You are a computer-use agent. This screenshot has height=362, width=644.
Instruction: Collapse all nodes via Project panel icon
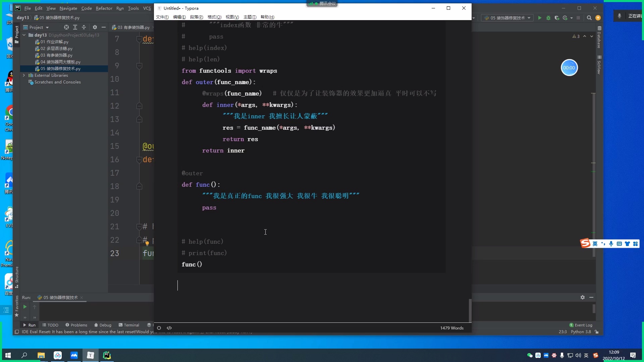[x=84, y=27]
